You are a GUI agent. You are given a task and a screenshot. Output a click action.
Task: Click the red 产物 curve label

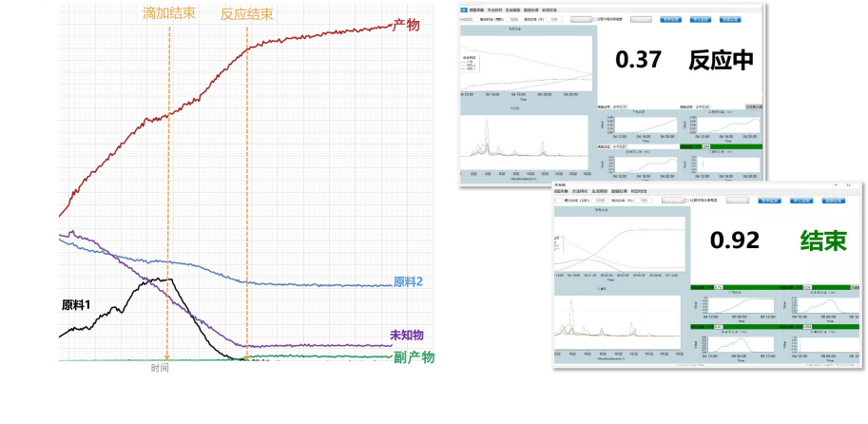point(405,26)
